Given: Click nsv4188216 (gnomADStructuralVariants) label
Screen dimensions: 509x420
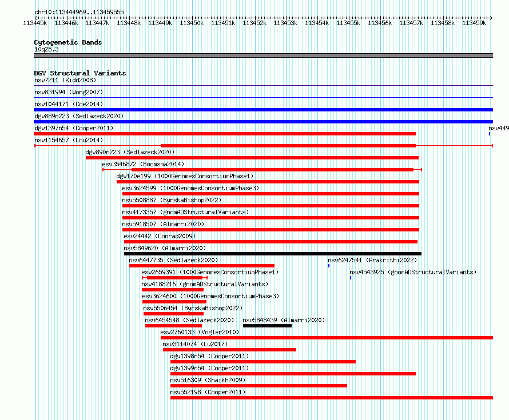Looking at the screenshot, I should point(205,284).
